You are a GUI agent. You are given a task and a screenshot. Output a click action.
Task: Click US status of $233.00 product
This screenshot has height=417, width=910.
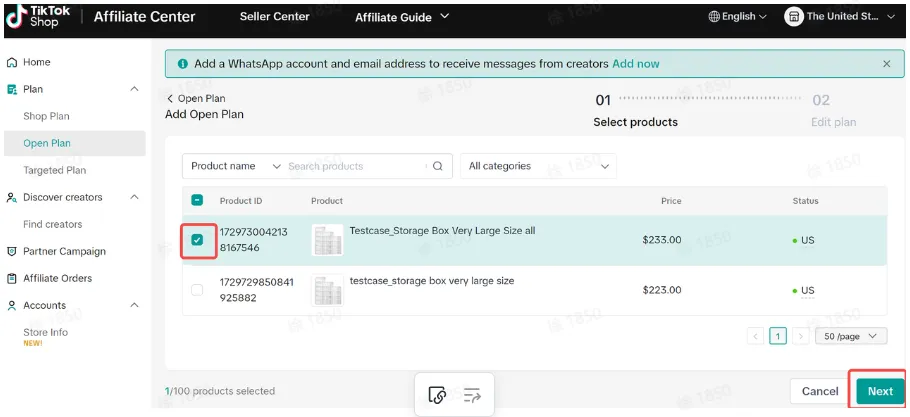[804, 240]
